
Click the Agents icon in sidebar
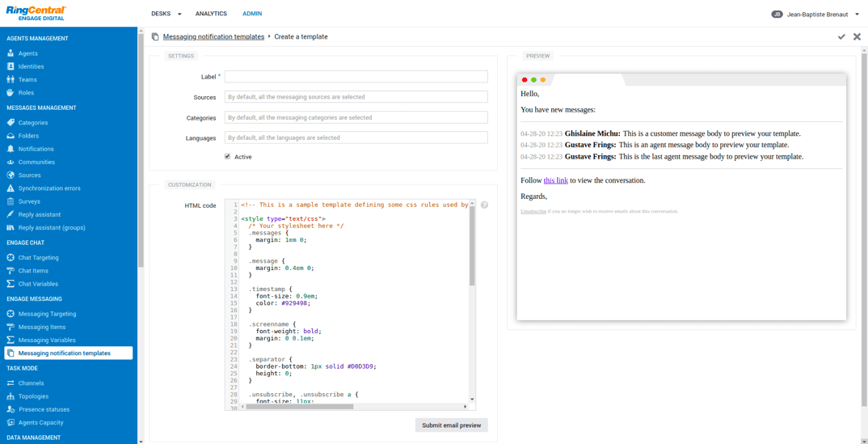coord(11,53)
